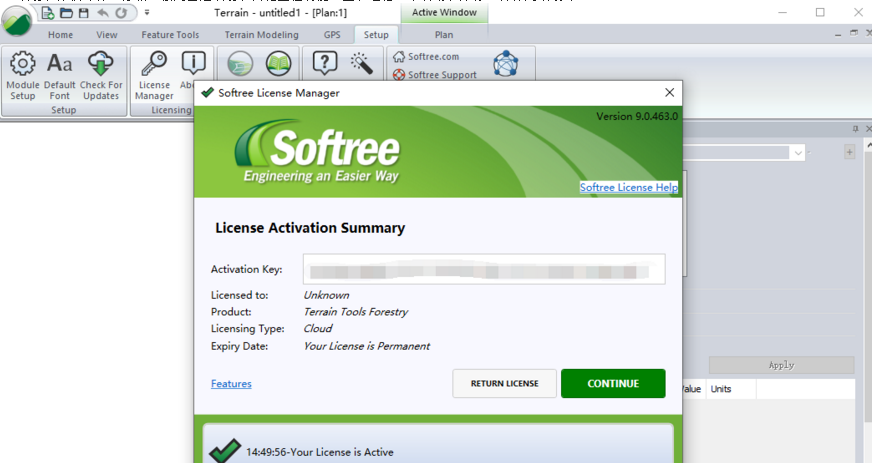Open the Plan contextual tab
872x463 pixels.
tap(444, 34)
